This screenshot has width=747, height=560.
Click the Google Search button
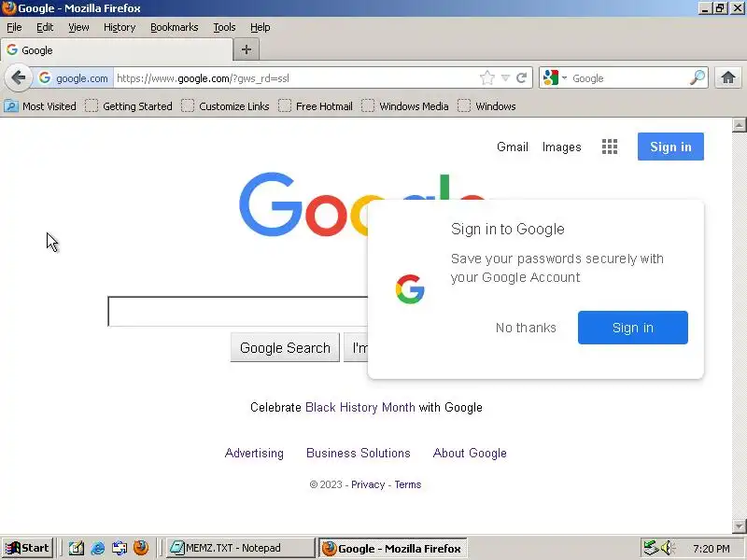point(285,347)
